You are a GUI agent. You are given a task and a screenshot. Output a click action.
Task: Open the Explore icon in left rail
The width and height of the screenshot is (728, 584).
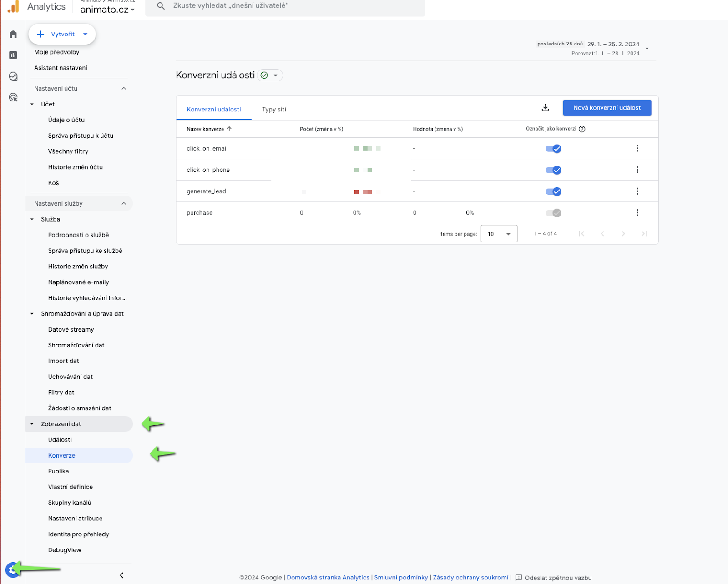(x=13, y=76)
